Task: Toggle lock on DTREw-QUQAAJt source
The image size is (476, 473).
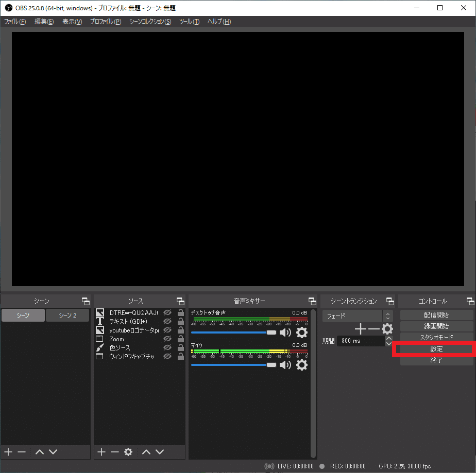Action: click(181, 312)
